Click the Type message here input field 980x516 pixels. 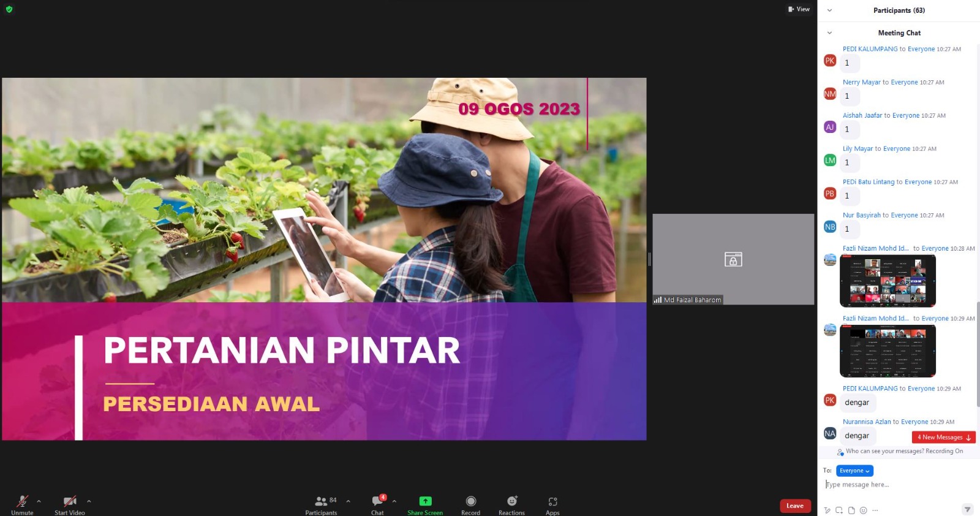pos(894,485)
